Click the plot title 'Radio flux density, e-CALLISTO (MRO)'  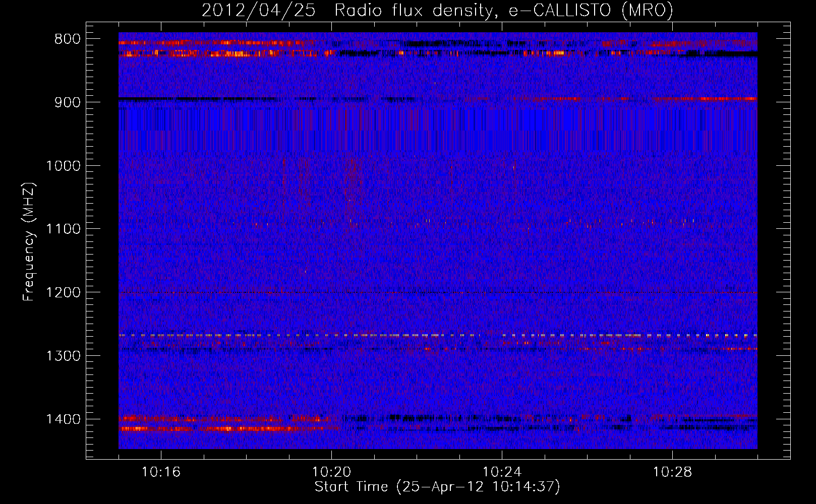504,10
